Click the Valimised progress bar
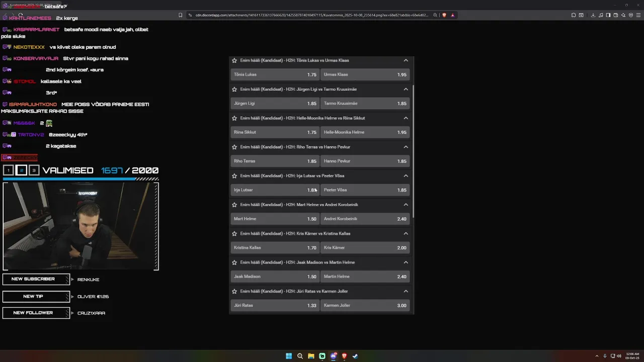The image size is (644, 362). (80, 178)
